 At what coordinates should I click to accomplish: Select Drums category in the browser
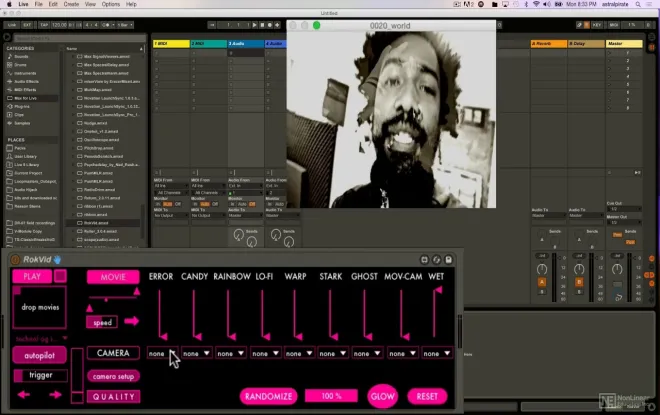point(20,65)
